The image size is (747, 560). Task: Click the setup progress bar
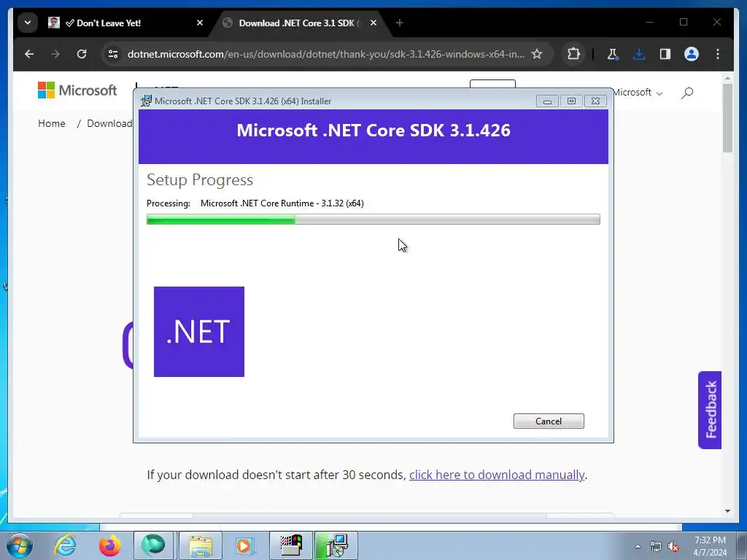coord(373,219)
